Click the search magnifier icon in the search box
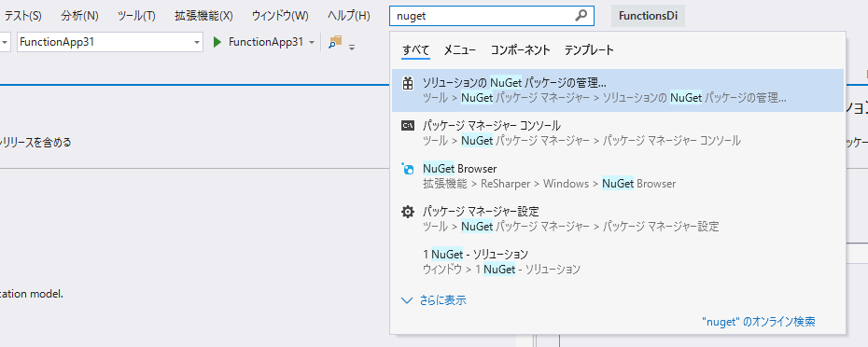The height and width of the screenshot is (347, 868). tap(581, 16)
